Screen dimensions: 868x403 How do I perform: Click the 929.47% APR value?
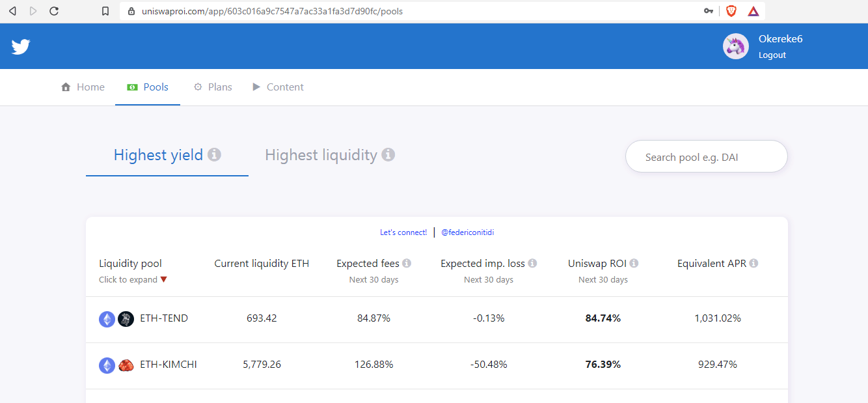coord(718,365)
